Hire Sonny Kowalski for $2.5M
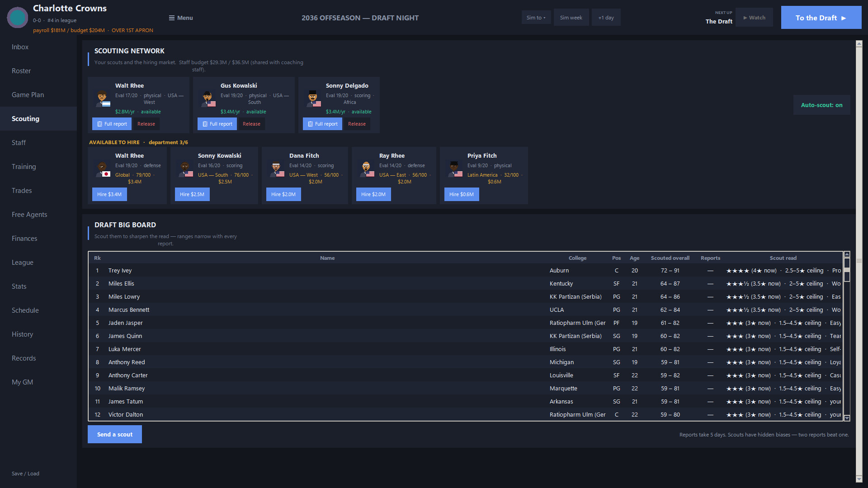Image resolution: width=868 pixels, height=488 pixels. (192, 194)
